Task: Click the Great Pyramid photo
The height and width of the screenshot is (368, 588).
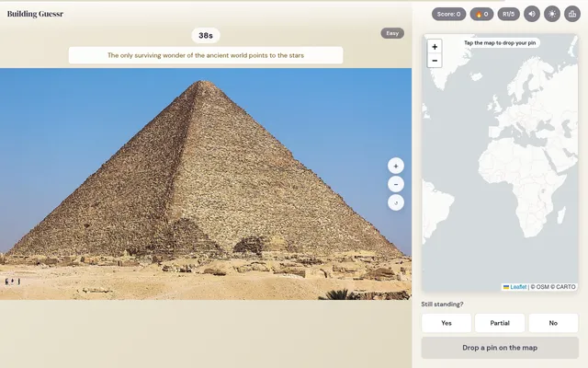Action: pos(206,184)
